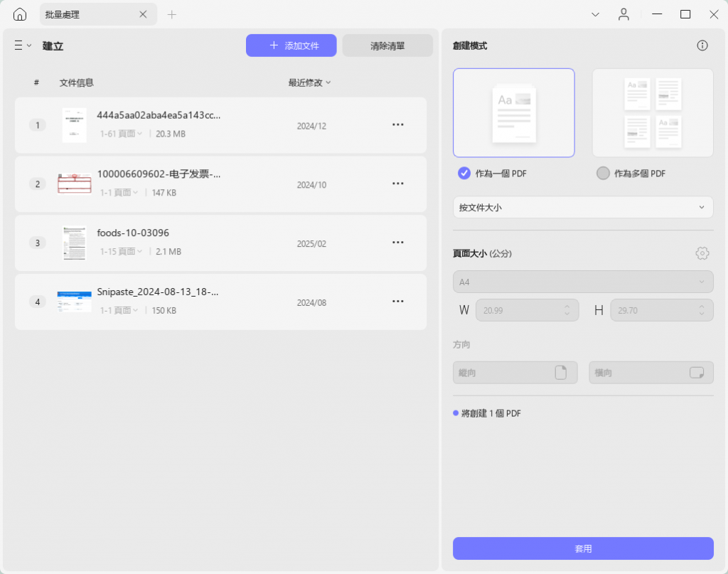This screenshot has height=574, width=728.
Task: Click the file name 444a5aa02aba4ea5a143cc...
Action: 159,115
